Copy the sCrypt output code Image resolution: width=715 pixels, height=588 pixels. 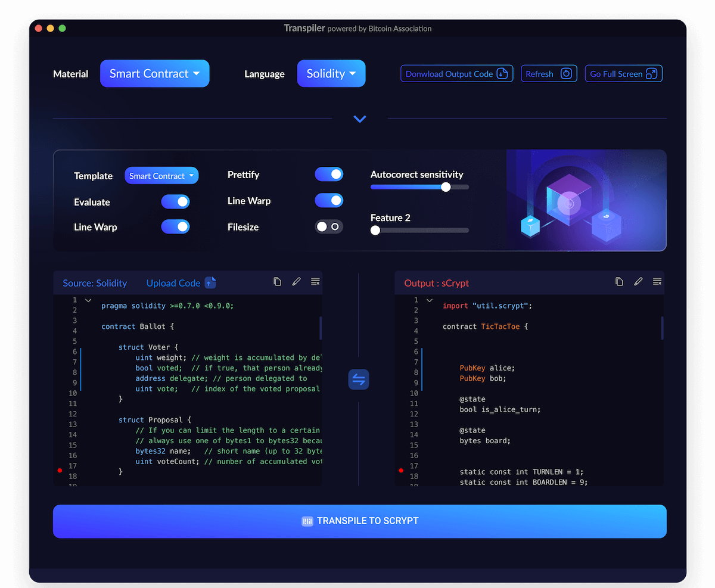pyautogui.click(x=619, y=282)
